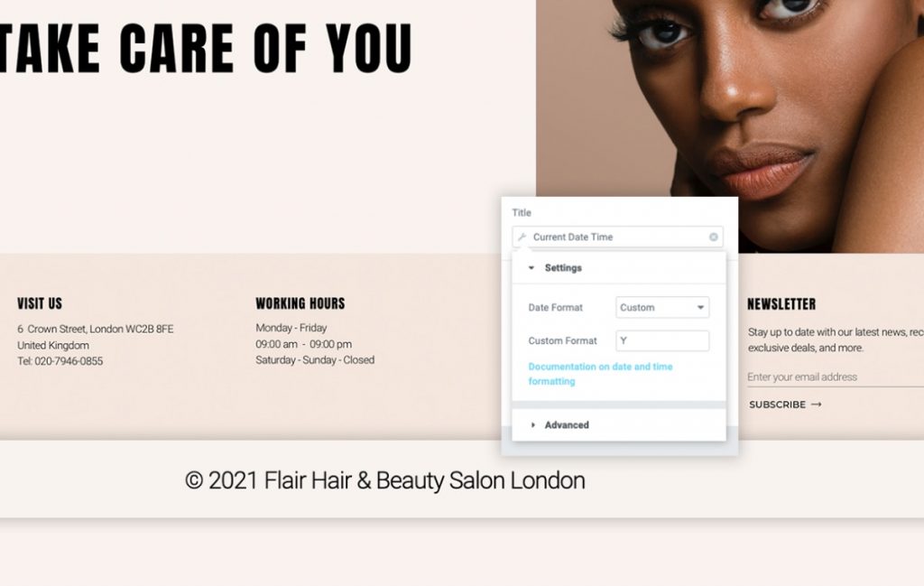Image resolution: width=924 pixels, height=586 pixels.
Task: Click the VISIT US heading
Action: [x=40, y=303]
